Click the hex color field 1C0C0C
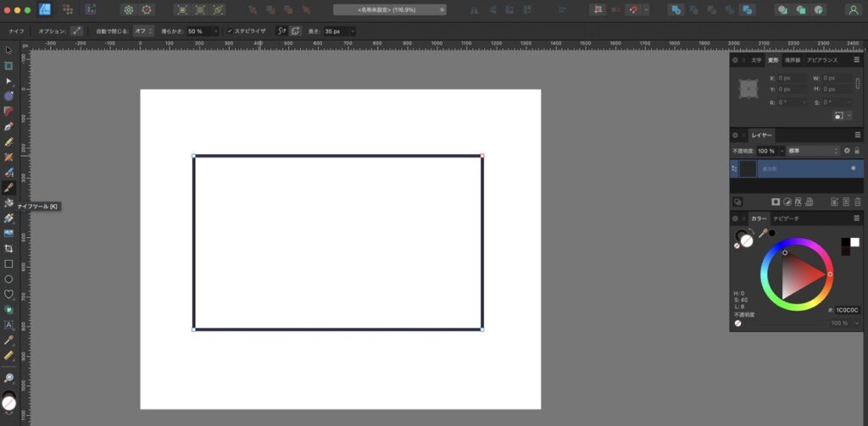 (x=847, y=310)
